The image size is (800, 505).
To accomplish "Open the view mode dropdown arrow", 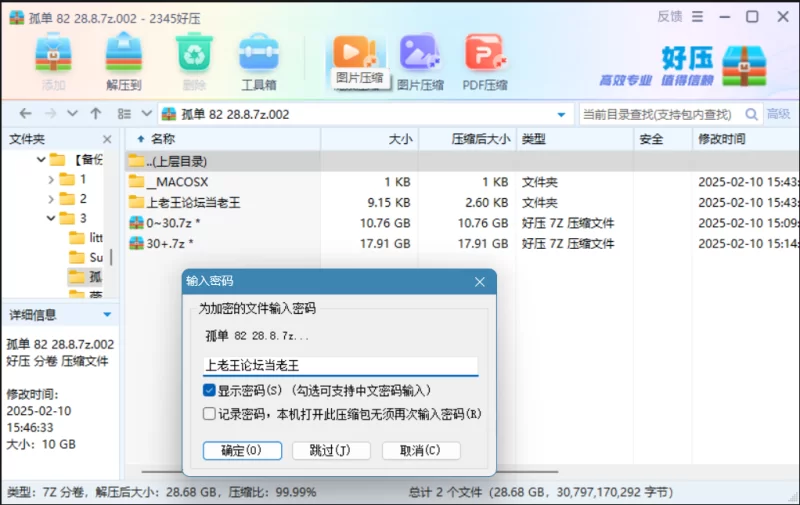I will point(146,114).
